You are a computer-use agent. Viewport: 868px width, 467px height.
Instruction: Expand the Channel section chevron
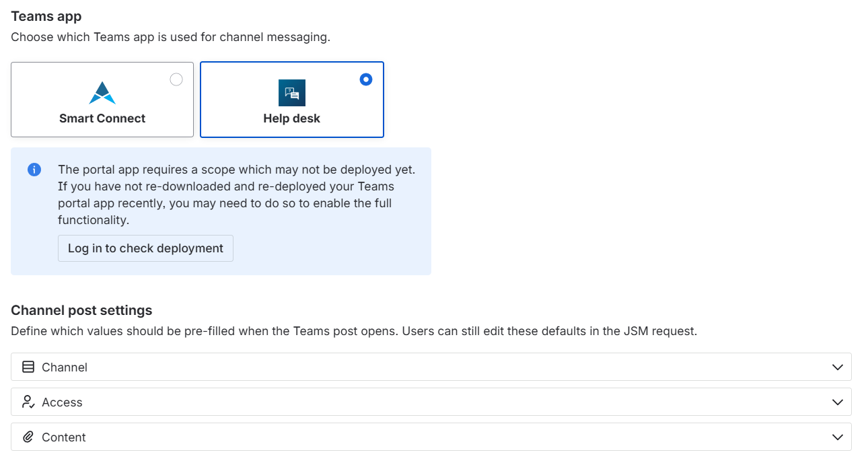[838, 367]
